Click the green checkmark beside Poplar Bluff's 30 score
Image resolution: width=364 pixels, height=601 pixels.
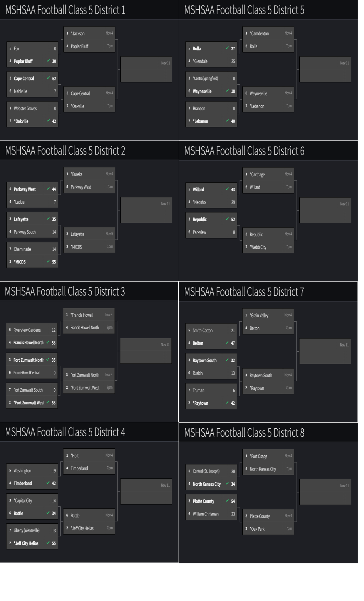[x=48, y=61]
